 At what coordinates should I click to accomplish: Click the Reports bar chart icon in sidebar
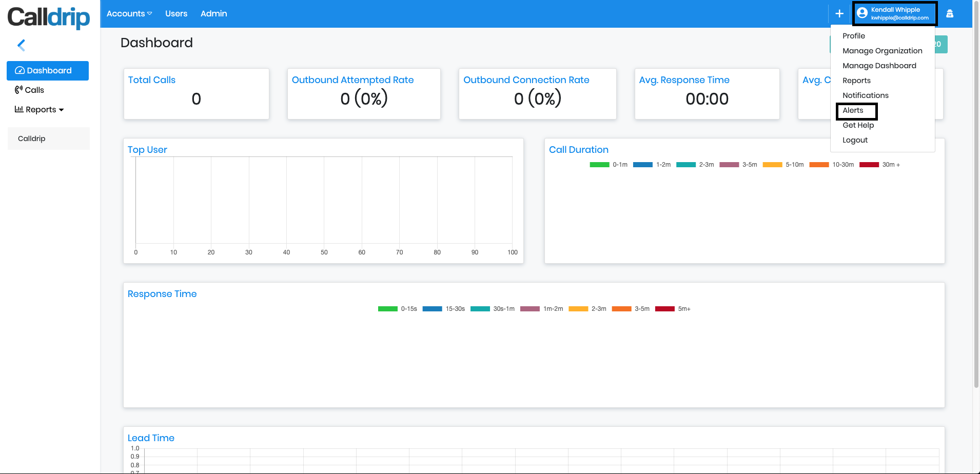(x=19, y=109)
